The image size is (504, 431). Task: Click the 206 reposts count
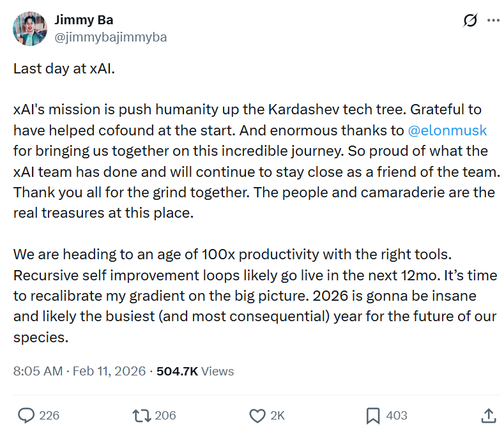[165, 416]
